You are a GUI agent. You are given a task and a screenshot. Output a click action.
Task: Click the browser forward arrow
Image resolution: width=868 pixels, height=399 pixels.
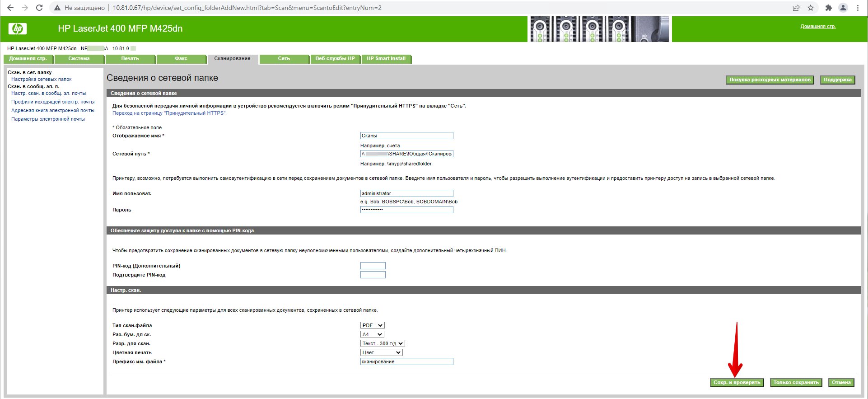25,8
